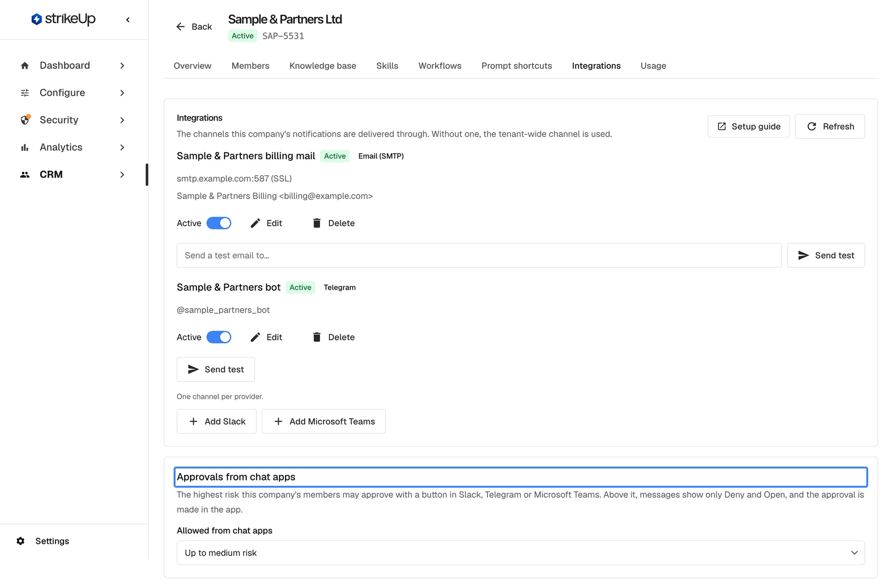Go to the Knowledge base tab
The image size is (893, 588).
tap(323, 66)
